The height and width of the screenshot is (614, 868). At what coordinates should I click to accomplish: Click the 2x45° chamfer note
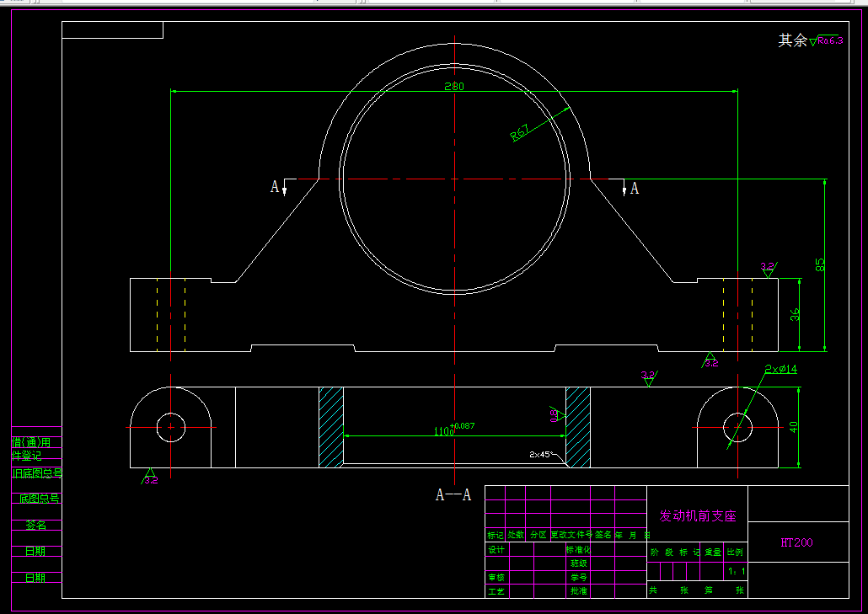point(541,454)
